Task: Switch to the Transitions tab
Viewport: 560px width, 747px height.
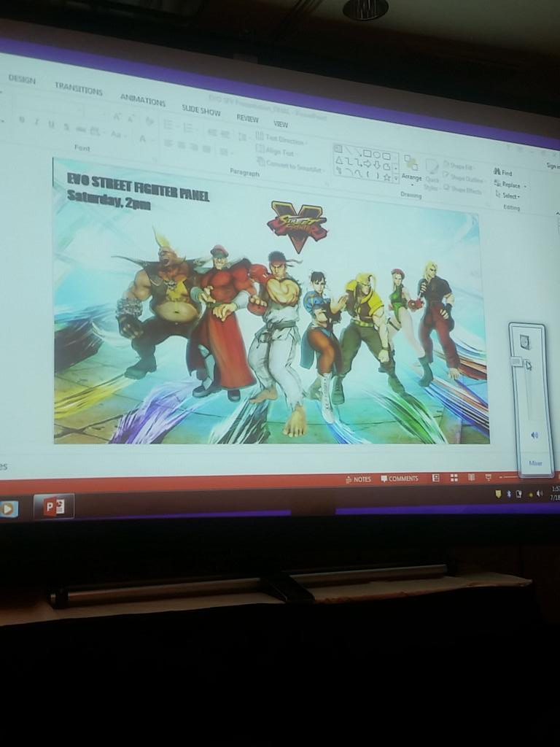Action: point(78,88)
